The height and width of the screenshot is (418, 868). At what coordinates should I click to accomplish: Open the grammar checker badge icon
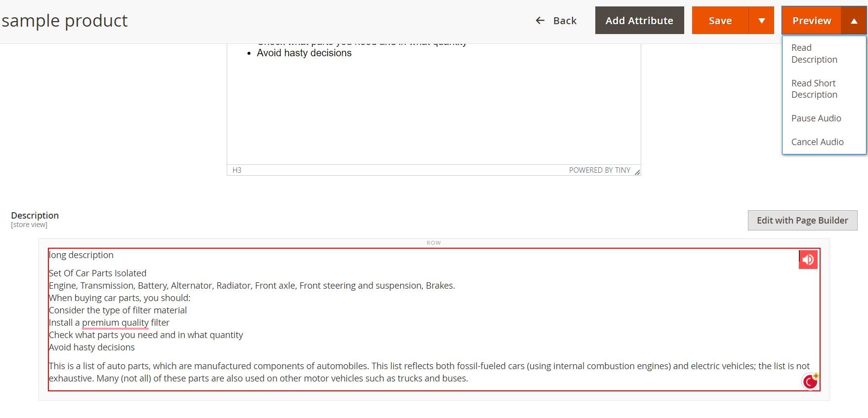[x=810, y=381]
